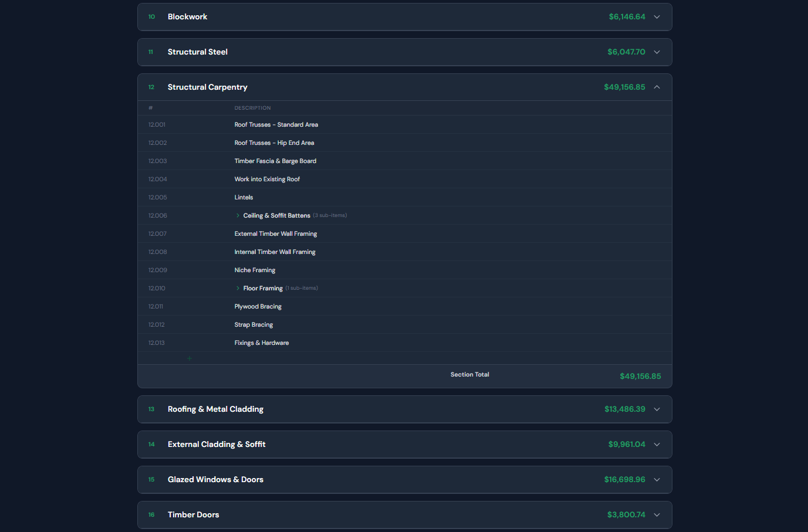Open the Blockwork section header

pyautogui.click(x=405, y=17)
